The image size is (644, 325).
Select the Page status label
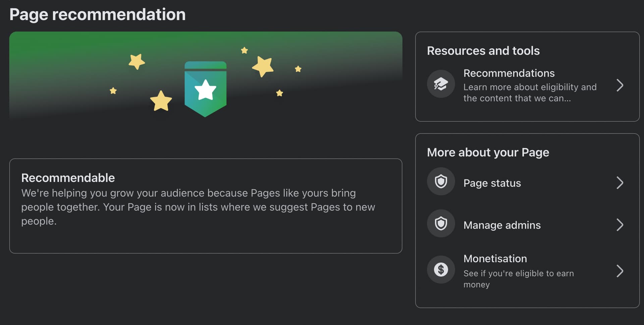(492, 183)
